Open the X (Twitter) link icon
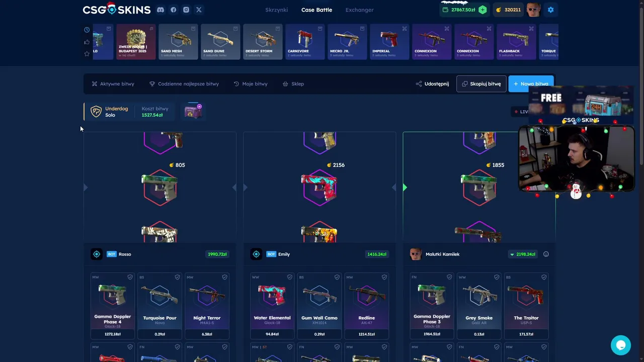The height and width of the screenshot is (362, 644). (x=199, y=10)
